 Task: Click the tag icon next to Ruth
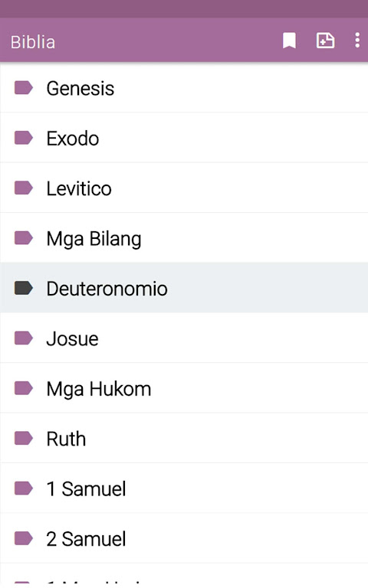point(24,438)
